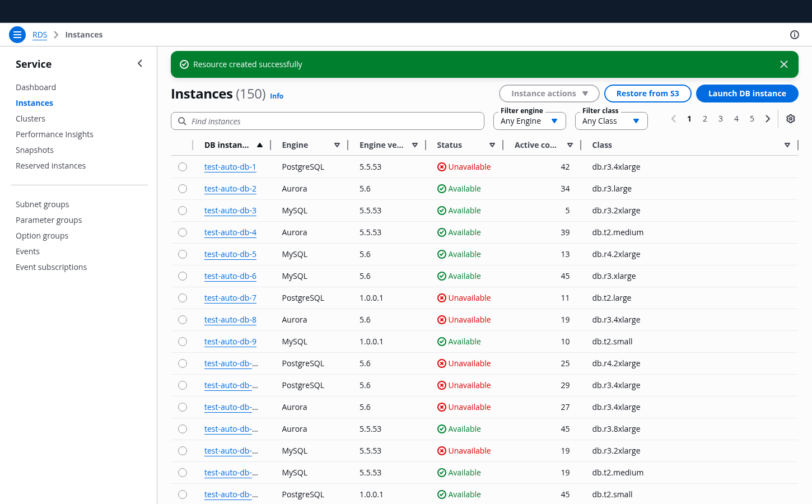Screen dimensions: 812x504
Task: Open the Any Engine filter dropdown
Action: 530,121
